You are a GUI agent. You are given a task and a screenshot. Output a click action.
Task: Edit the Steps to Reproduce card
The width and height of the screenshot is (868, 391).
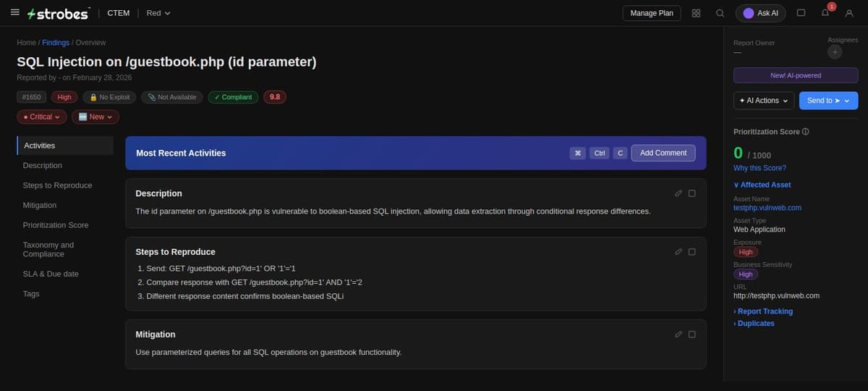(x=678, y=251)
